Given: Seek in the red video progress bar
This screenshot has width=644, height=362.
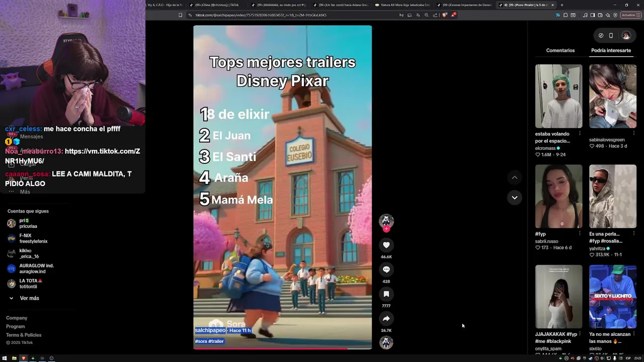Looking at the screenshot, I should (x=282, y=348).
